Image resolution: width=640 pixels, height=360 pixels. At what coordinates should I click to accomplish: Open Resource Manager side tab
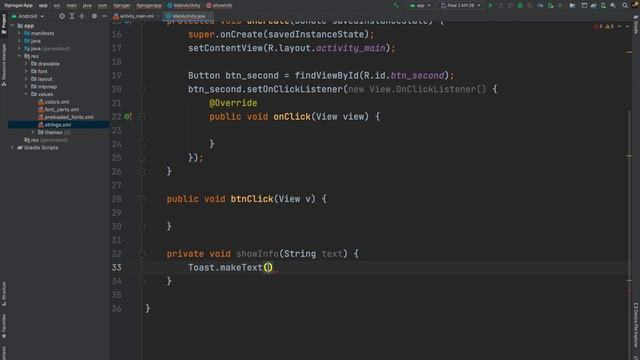(x=4, y=64)
